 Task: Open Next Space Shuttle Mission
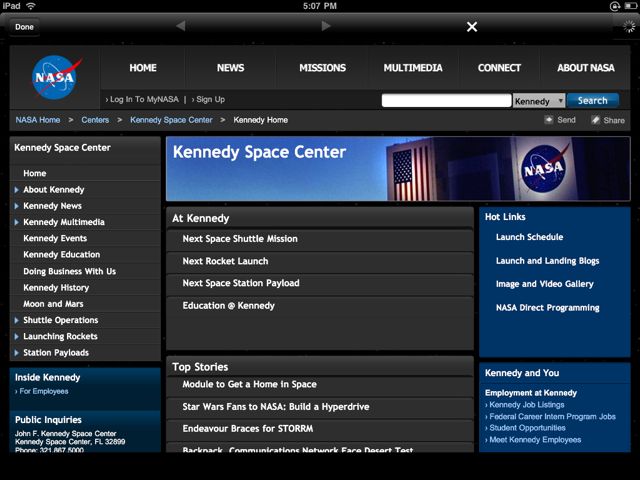pyautogui.click(x=240, y=239)
